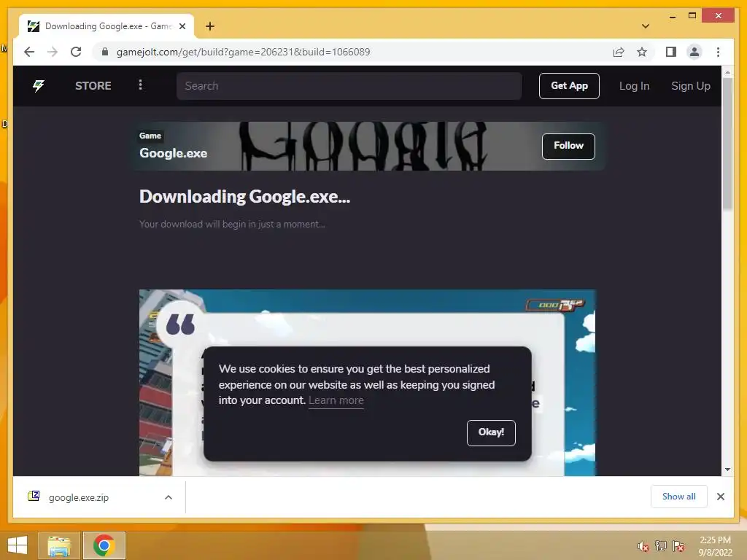Click Sign Up link

(x=690, y=86)
